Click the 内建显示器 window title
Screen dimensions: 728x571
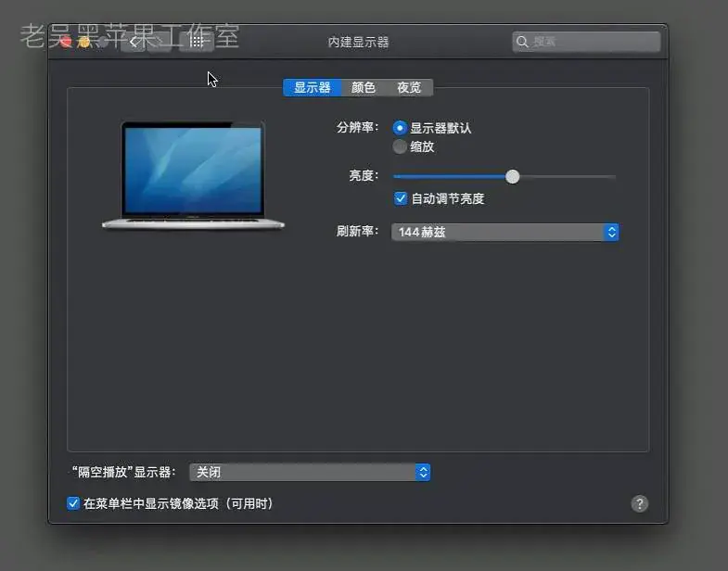coord(358,43)
